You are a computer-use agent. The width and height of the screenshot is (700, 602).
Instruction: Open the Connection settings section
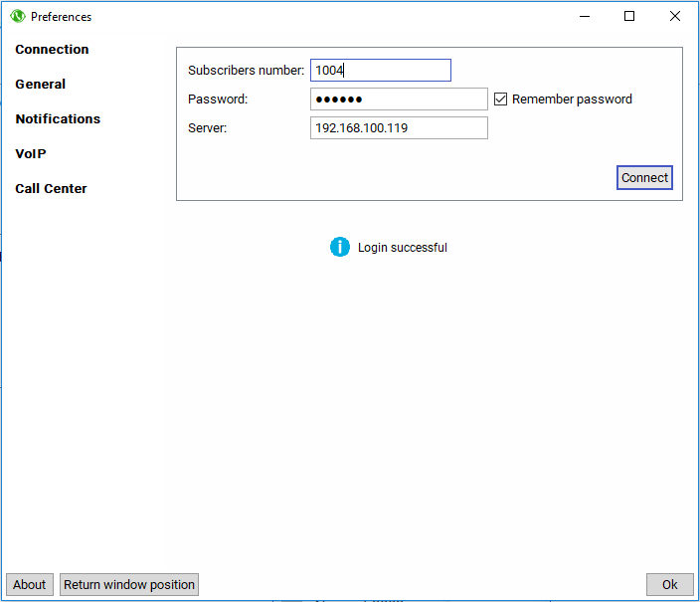click(52, 50)
